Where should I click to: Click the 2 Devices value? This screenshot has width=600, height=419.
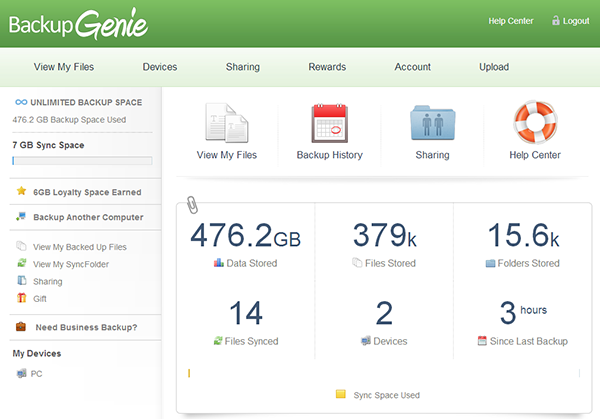[x=384, y=313]
